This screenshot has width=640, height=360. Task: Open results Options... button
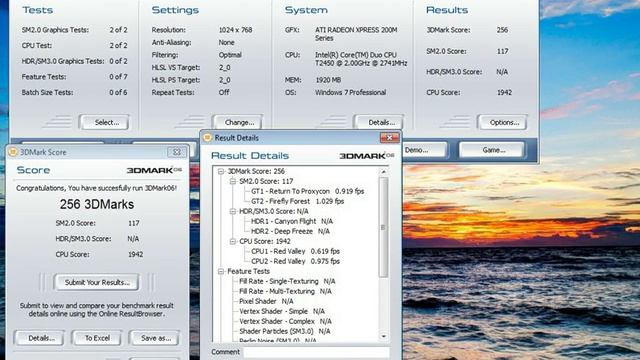coord(502,122)
